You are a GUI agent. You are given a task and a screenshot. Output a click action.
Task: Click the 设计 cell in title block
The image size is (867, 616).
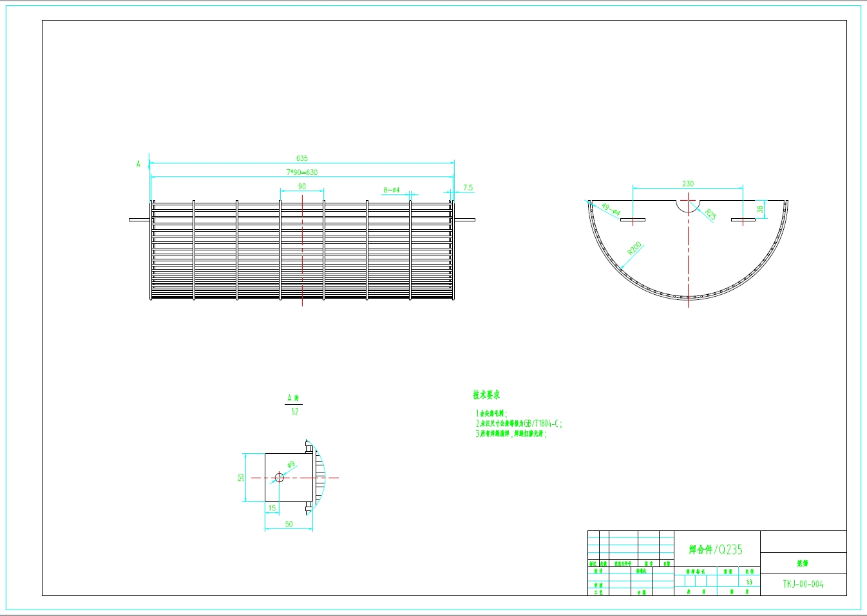pos(598,571)
